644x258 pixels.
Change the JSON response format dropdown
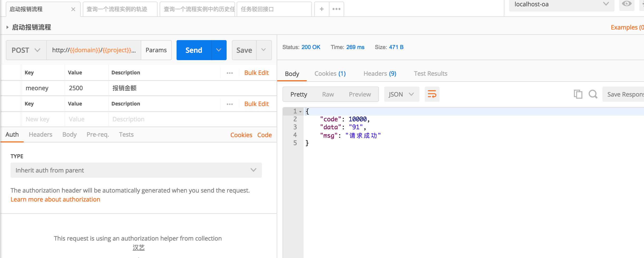point(401,94)
